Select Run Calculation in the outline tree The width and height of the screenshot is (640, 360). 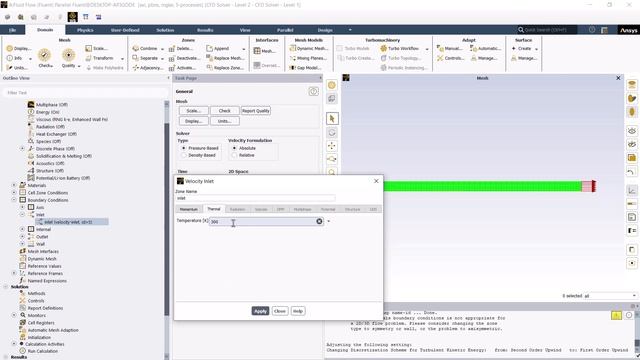(x=42, y=351)
